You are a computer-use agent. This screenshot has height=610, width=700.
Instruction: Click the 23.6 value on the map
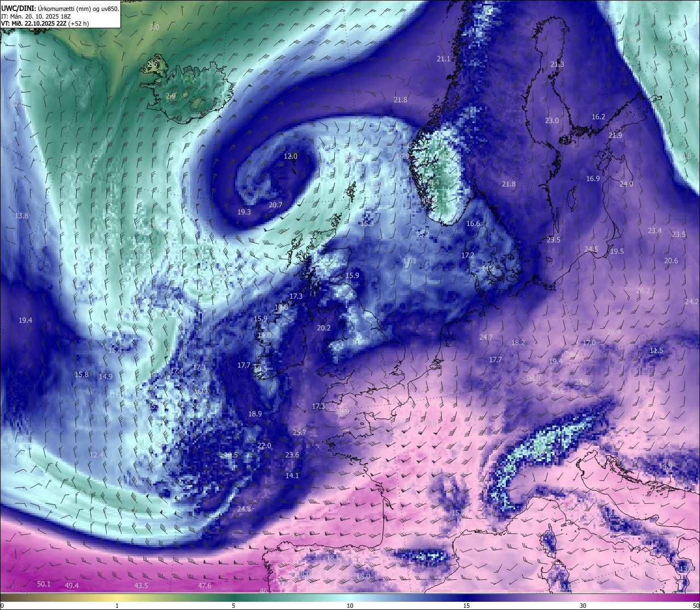coord(292,455)
